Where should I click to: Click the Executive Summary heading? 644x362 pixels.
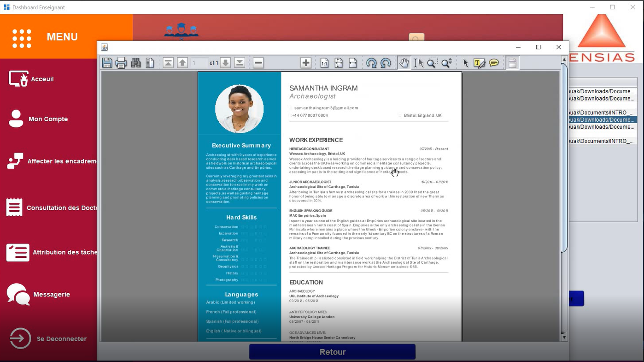(x=241, y=145)
